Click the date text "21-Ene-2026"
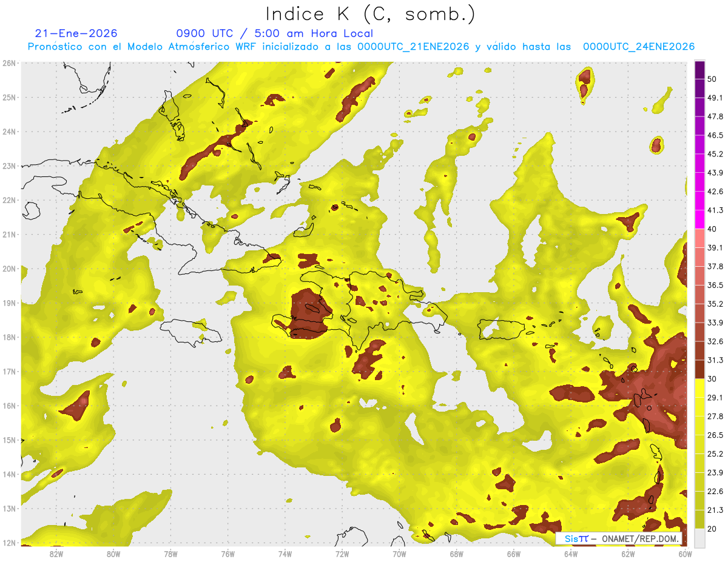728x562 pixels. 76,33
